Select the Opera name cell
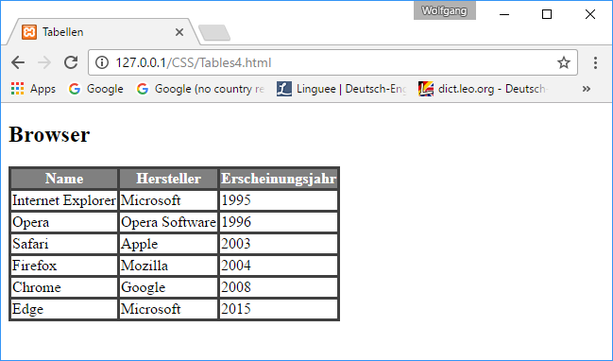The height and width of the screenshot is (361, 613). (x=64, y=222)
